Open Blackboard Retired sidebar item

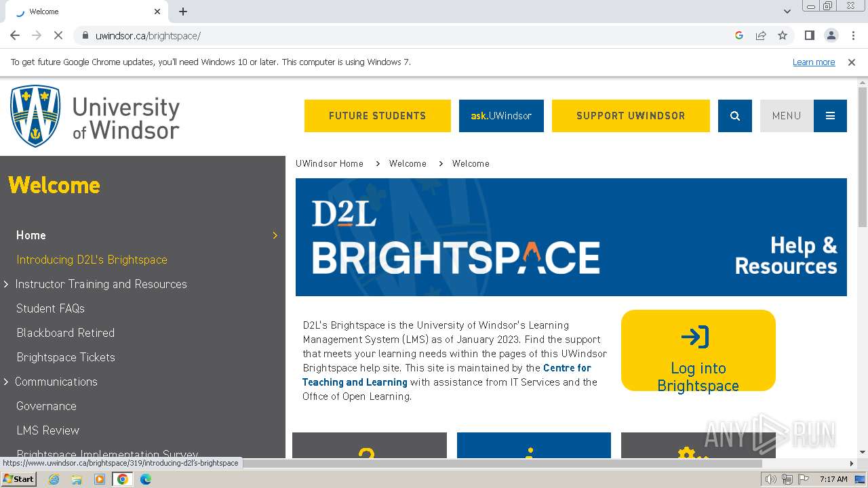tap(65, 333)
